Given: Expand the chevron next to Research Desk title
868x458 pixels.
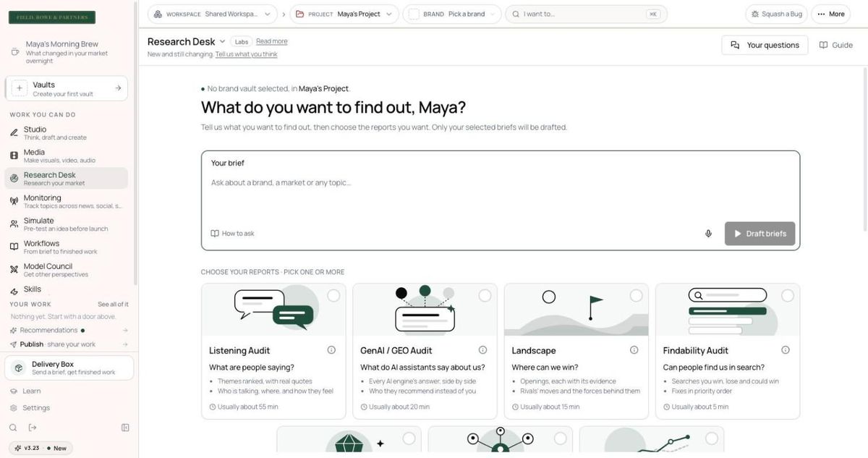Looking at the screenshot, I should click(x=222, y=42).
